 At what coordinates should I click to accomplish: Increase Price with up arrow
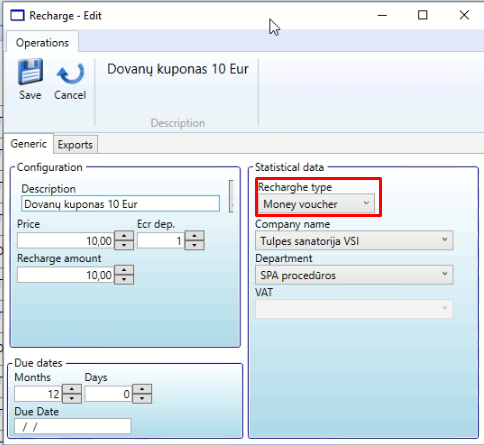tap(124, 236)
